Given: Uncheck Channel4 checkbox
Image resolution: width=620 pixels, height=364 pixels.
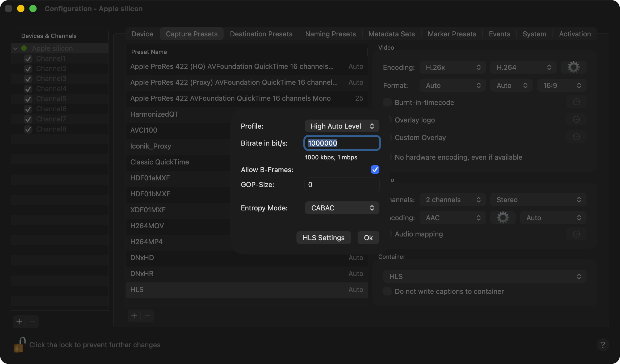Looking at the screenshot, I should click(x=28, y=89).
